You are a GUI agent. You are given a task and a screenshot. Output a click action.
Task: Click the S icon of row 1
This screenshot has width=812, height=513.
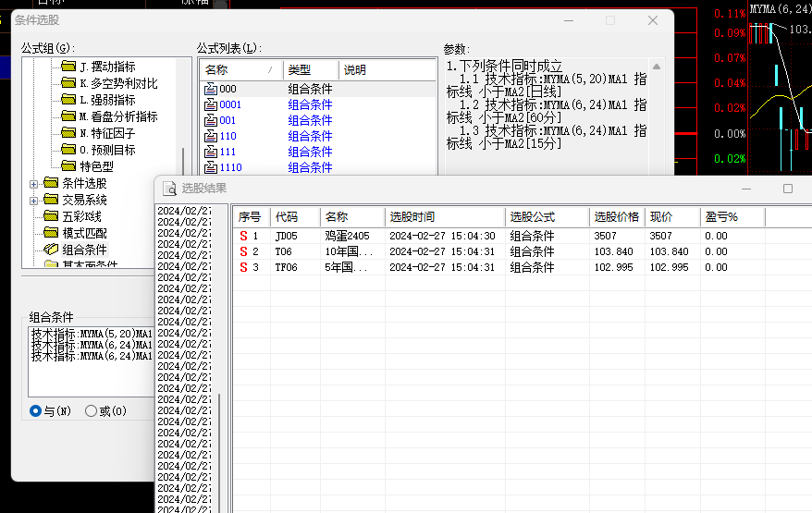point(243,236)
